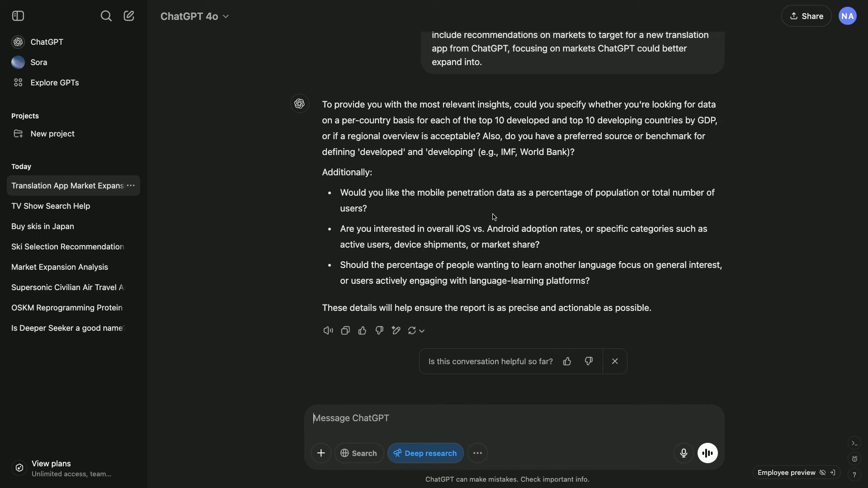Click View plans in the sidebar
The image size is (868, 488).
[x=51, y=464]
